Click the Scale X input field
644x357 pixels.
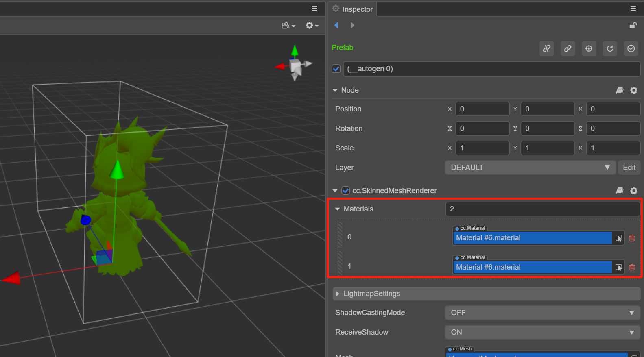[482, 148]
